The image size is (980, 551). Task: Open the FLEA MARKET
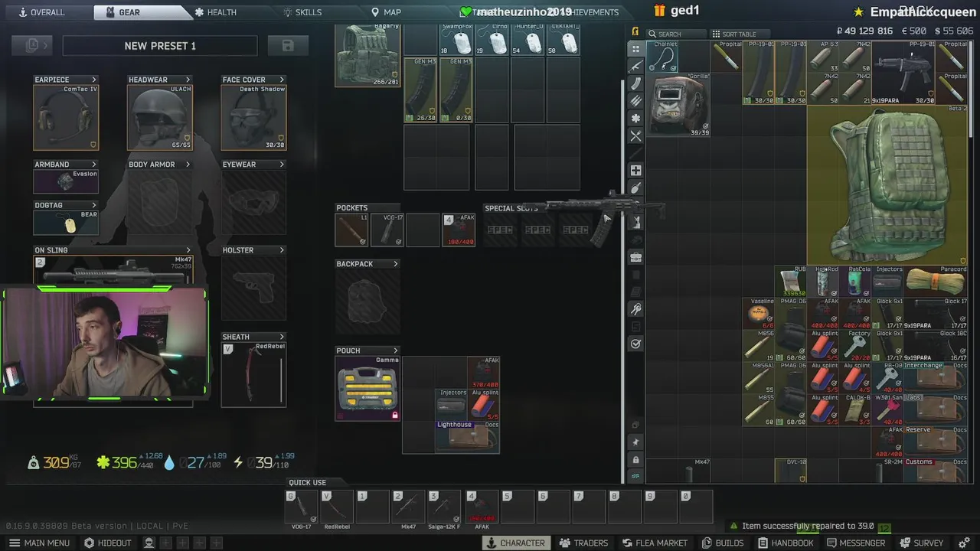click(x=654, y=543)
